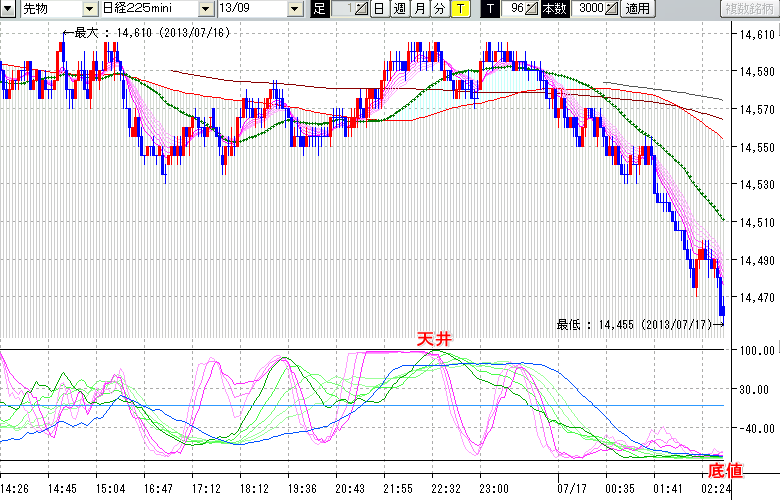This screenshot has width=780, height=500.
Task: Open the small menu arrow at far left
Action: (9, 9)
